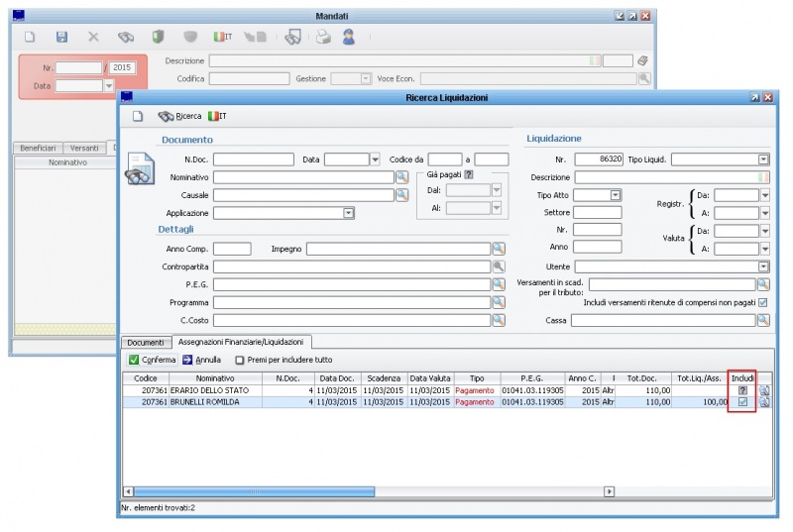Click the save floppy disk icon in Mandati

point(61,37)
